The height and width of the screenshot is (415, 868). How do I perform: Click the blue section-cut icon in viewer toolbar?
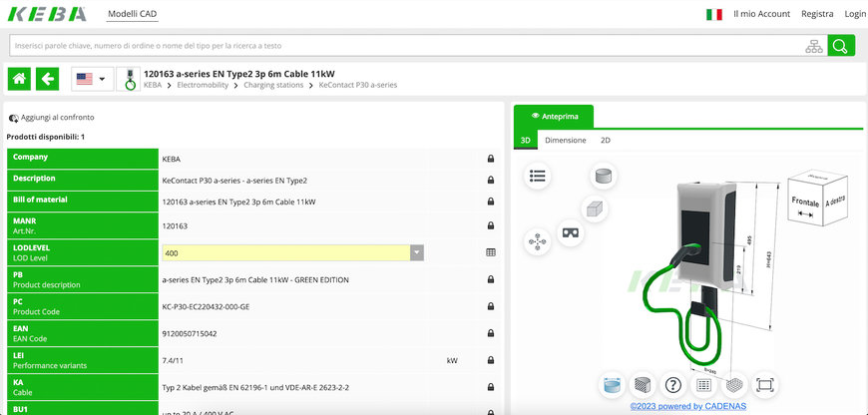[x=613, y=384]
